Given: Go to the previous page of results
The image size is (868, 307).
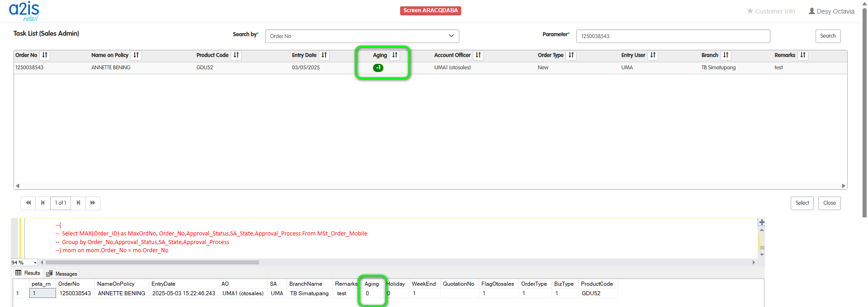Looking at the screenshot, I should coord(43,203).
